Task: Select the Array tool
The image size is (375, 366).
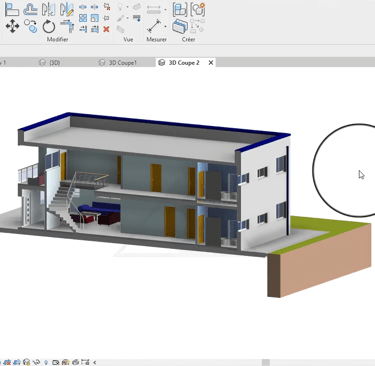Action: point(83,18)
